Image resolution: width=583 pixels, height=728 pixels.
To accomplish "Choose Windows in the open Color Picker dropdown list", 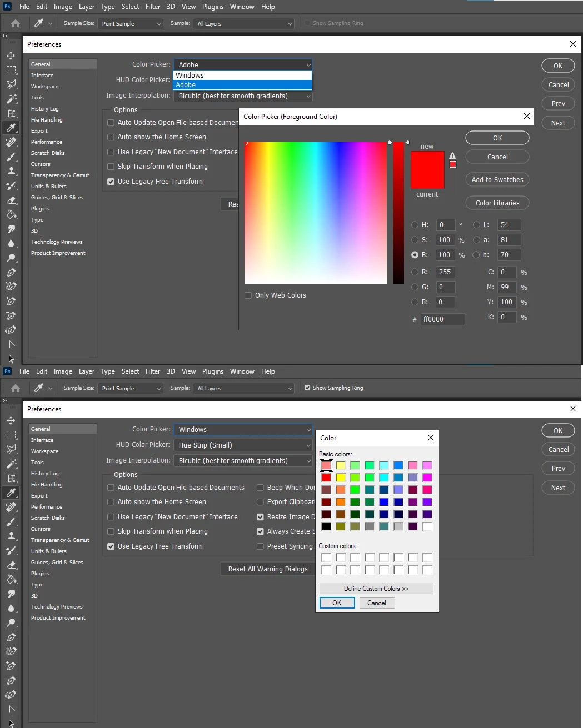I will (243, 76).
